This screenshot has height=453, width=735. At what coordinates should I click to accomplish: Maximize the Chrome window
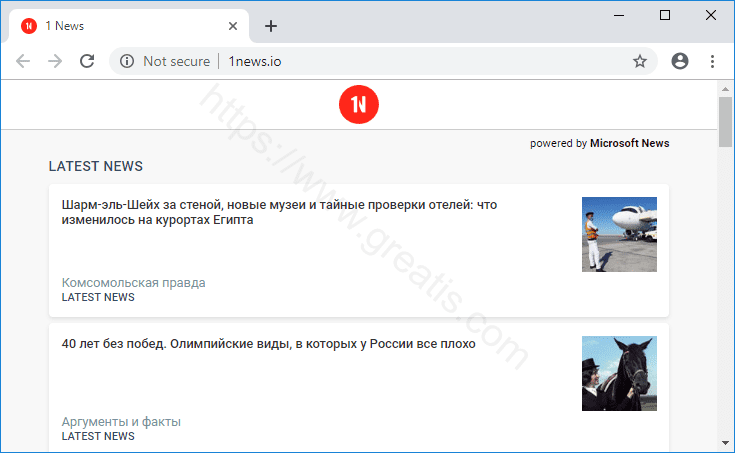[x=665, y=15]
